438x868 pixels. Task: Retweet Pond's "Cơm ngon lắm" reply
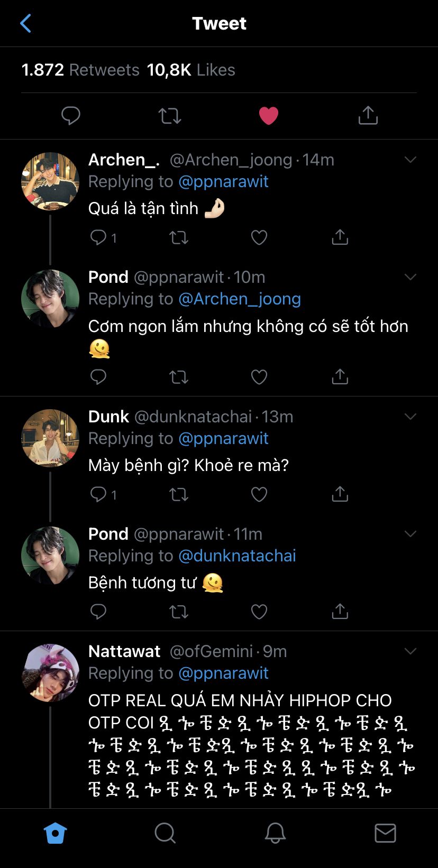point(178,377)
